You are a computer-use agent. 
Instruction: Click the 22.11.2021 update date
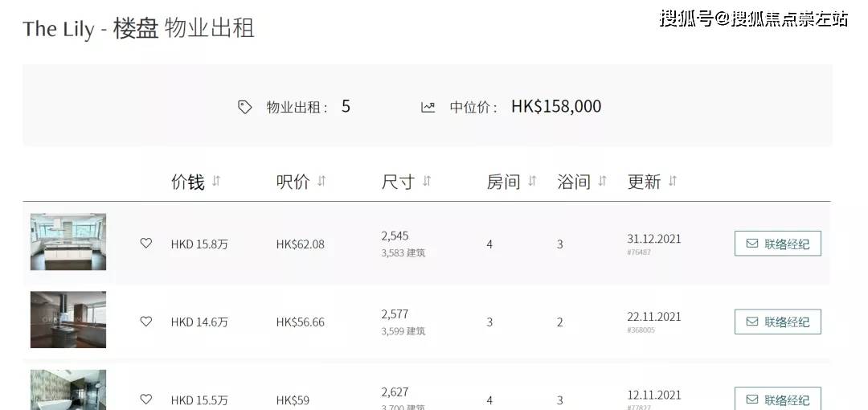(x=654, y=317)
